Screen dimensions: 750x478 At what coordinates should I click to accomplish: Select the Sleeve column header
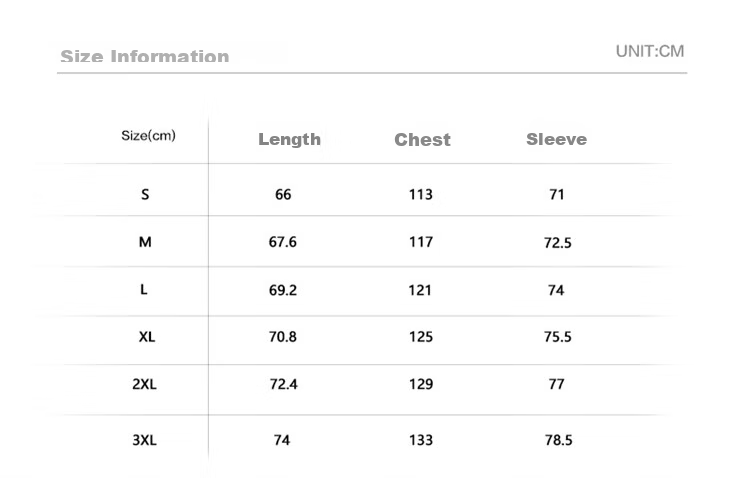pyautogui.click(x=556, y=139)
